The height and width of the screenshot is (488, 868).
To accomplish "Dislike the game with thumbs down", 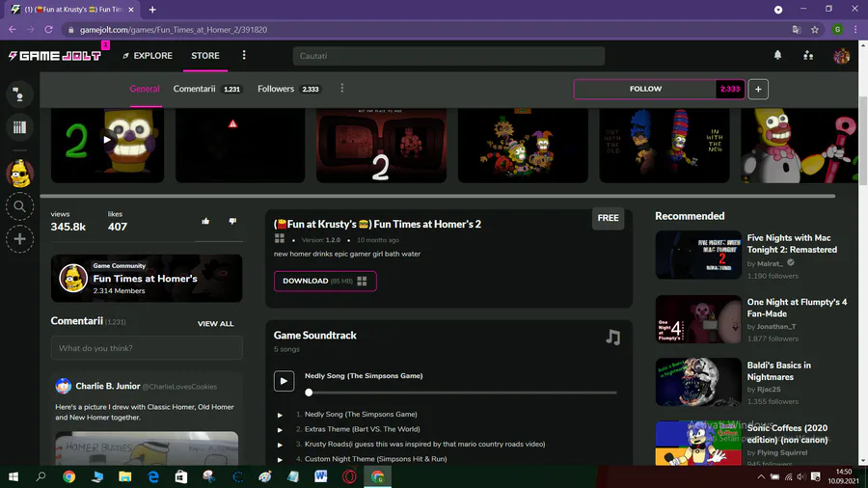I will pos(232,221).
